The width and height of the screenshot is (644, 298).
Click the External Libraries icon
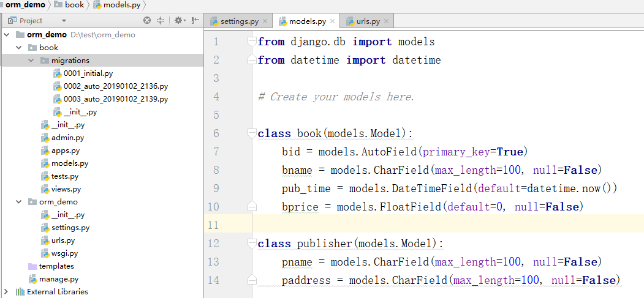[x=20, y=292]
